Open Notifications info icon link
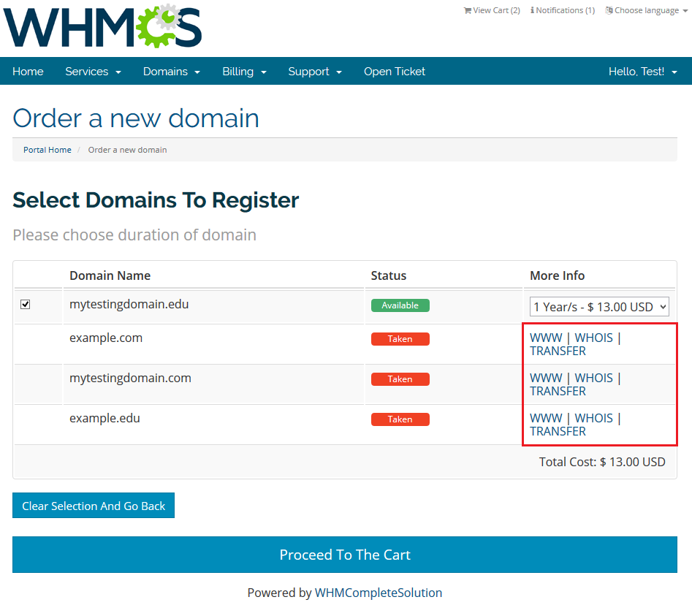Viewport: 692px width, 616px height. (562, 10)
